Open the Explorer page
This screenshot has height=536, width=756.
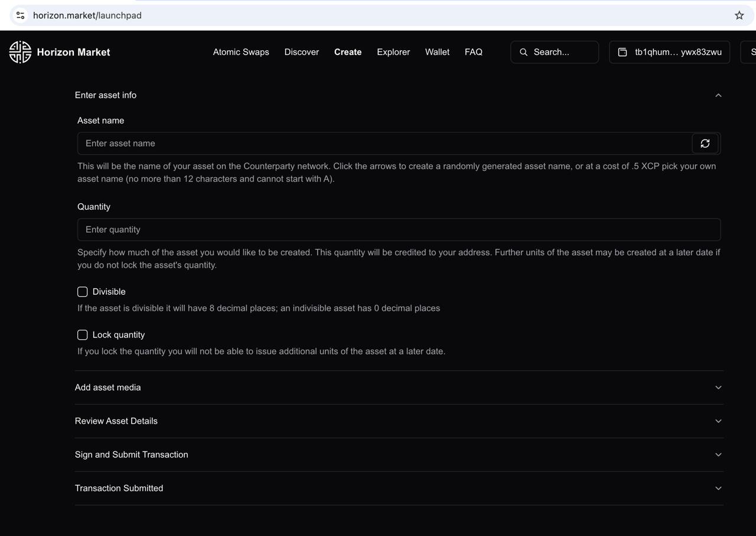tap(393, 52)
